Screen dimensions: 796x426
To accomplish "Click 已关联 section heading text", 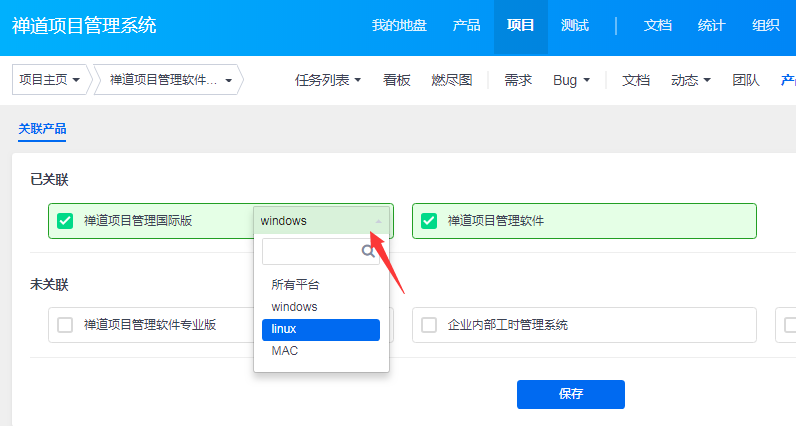I will click(x=49, y=180).
